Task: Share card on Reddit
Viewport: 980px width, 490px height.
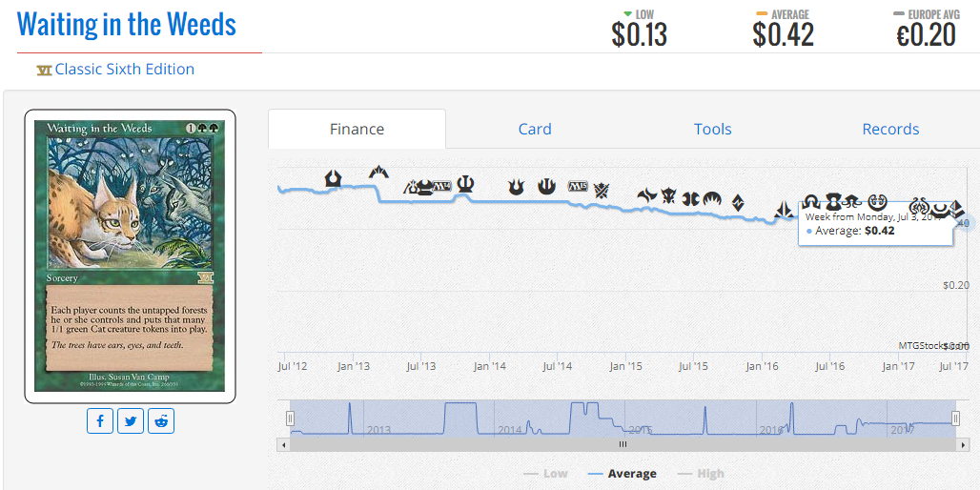Action: tap(161, 420)
